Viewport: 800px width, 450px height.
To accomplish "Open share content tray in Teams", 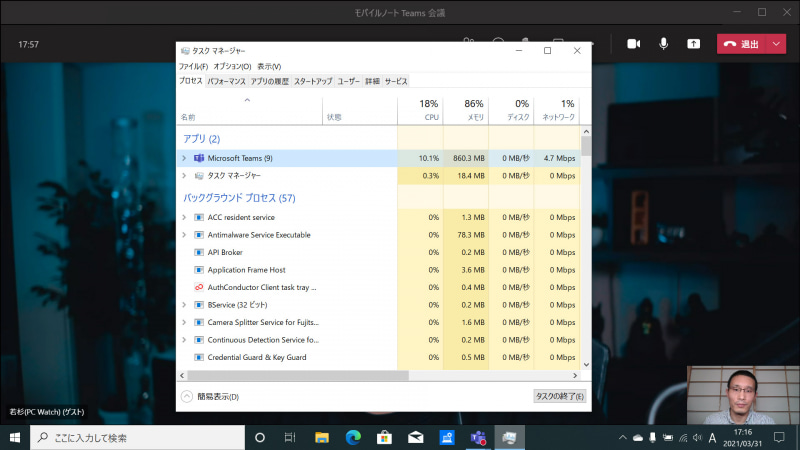I will (693, 44).
